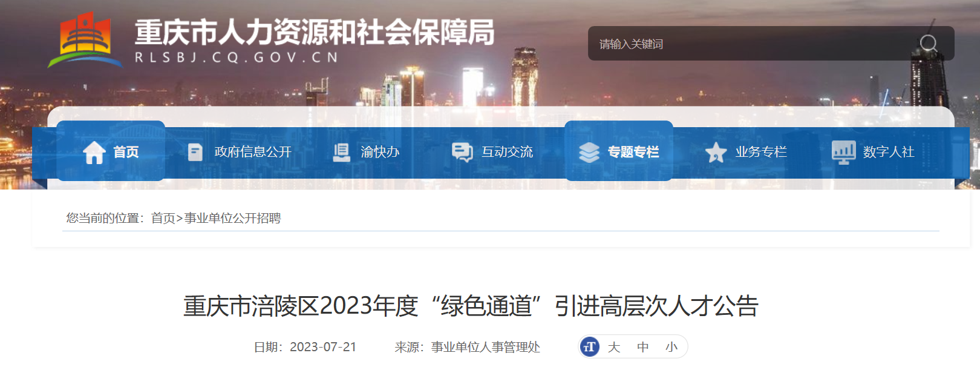Click the 业务专栏 star icon
Viewport: 980px width, 370px height.
pos(716,152)
